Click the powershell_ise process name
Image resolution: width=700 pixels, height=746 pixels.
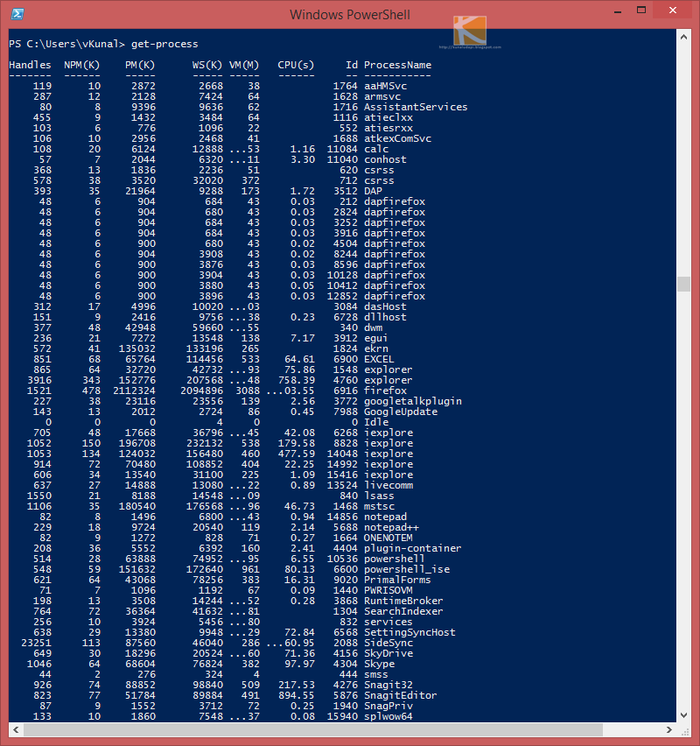point(407,569)
